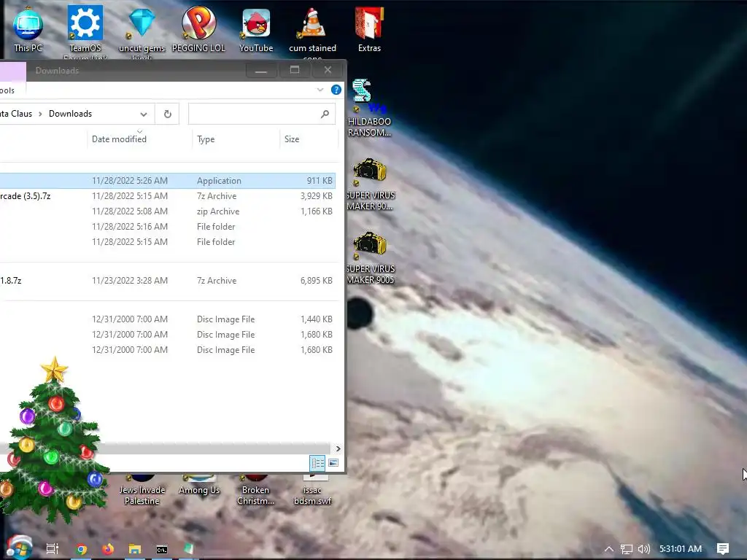Click the horizontal scrollbar track in Downloads
The image size is (747, 560).
tap(165, 448)
